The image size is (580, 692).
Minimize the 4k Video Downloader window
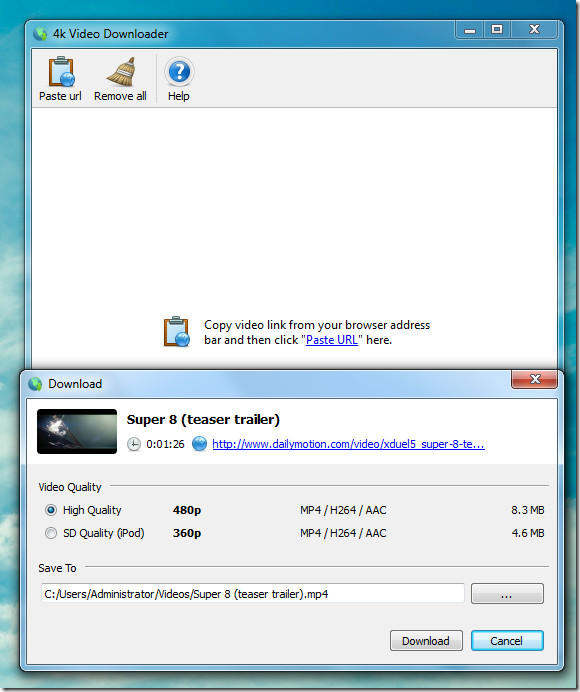coord(470,30)
